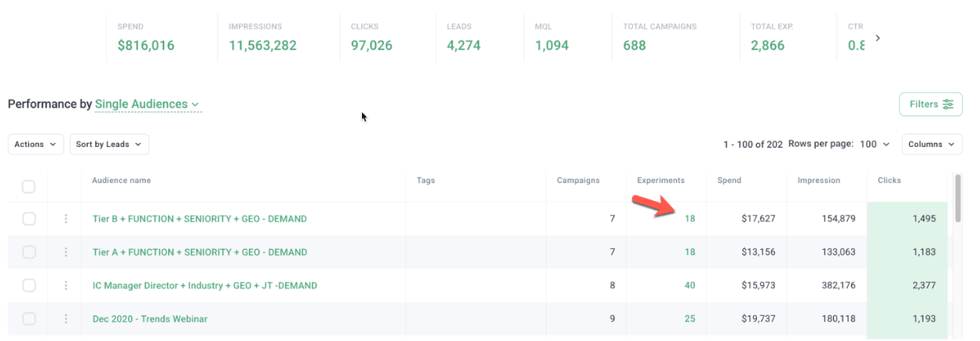Image resolution: width=980 pixels, height=341 pixels.
Task: Toggle the select-all checkbox in the table header
Action: pyautogui.click(x=28, y=186)
